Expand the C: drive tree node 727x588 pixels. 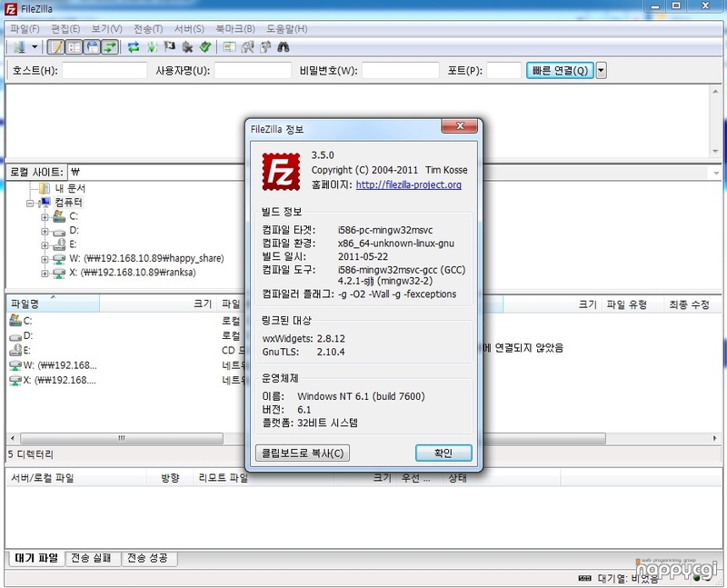45,217
